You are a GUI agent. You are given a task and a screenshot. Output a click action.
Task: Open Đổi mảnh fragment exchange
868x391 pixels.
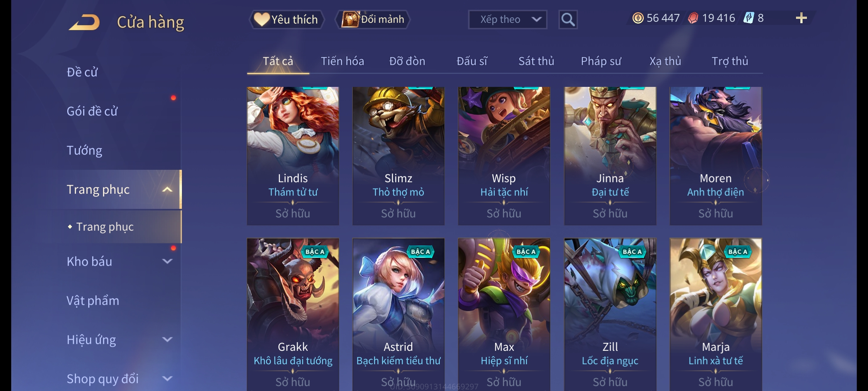pos(373,20)
